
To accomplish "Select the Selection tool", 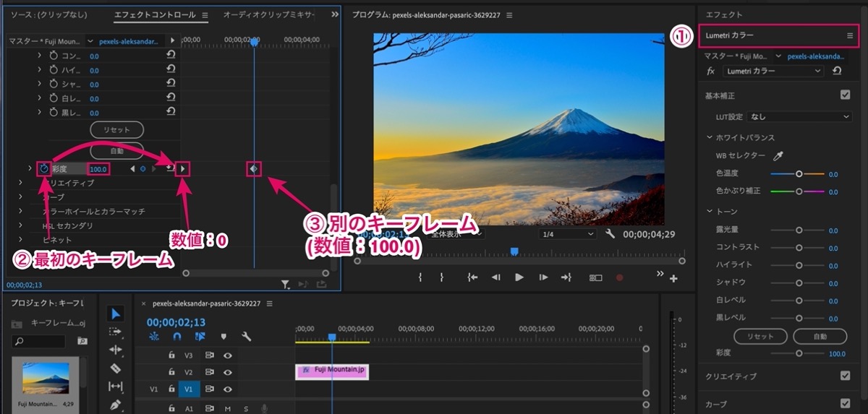I will pos(116,314).
